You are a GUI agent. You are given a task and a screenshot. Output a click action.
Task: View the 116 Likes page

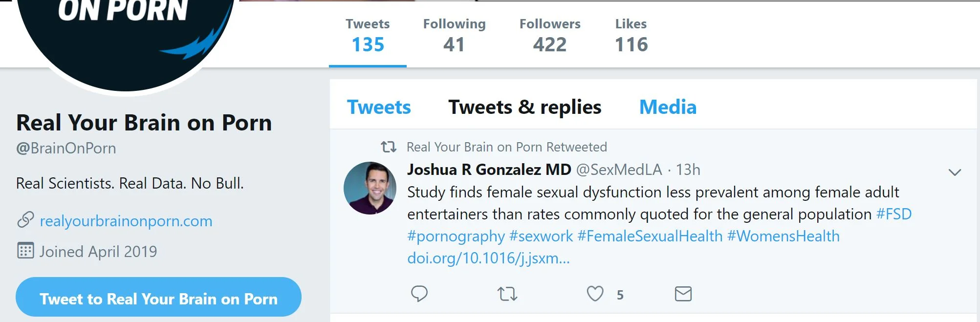point(631,36)
